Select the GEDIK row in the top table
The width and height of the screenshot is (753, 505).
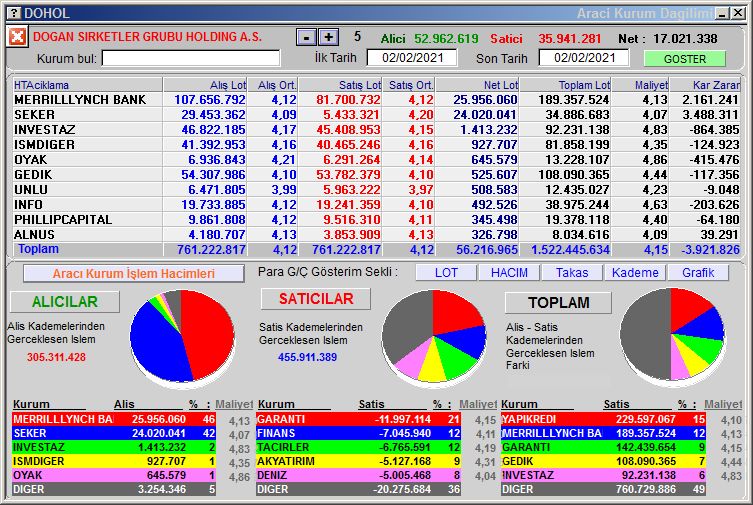pyautogui.click(x=376, y=174)
